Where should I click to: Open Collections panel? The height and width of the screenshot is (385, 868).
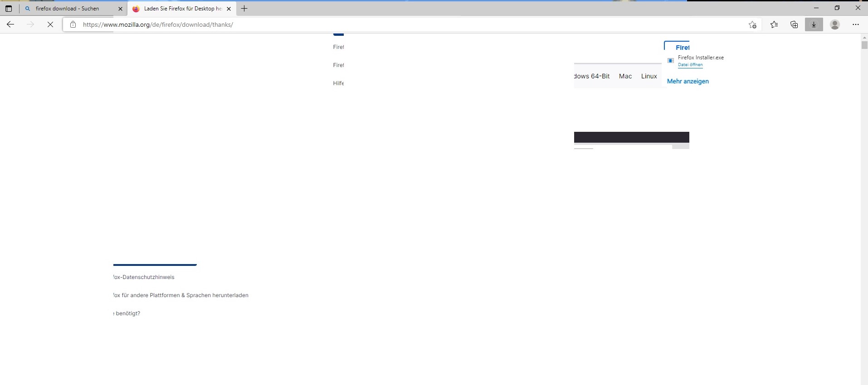point(794,24)
